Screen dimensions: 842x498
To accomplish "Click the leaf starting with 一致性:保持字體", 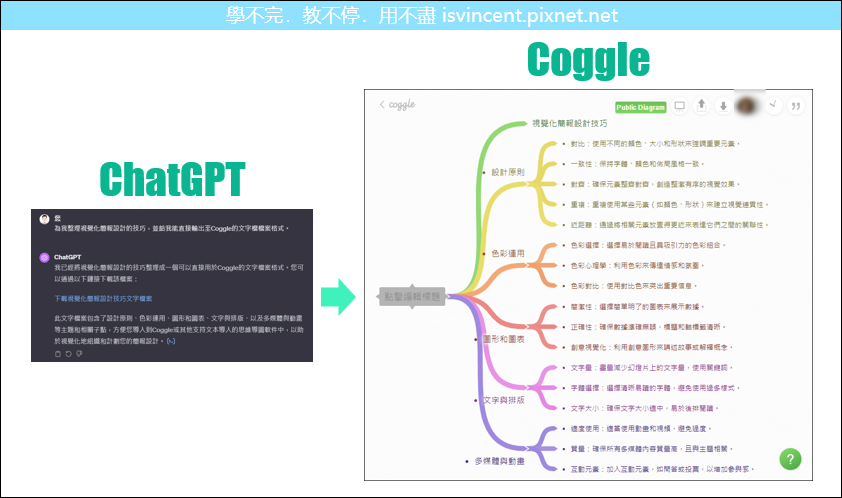I will (637, 164).
